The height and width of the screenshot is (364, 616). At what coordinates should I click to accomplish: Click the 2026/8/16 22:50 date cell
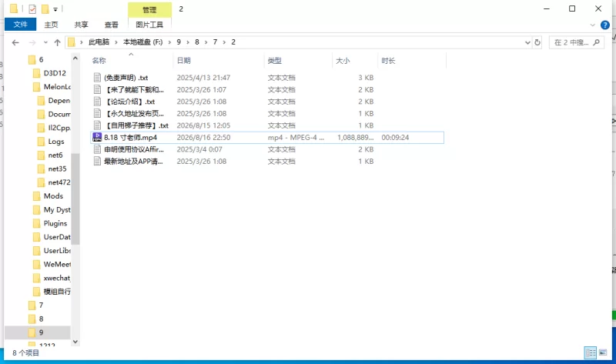203,138
